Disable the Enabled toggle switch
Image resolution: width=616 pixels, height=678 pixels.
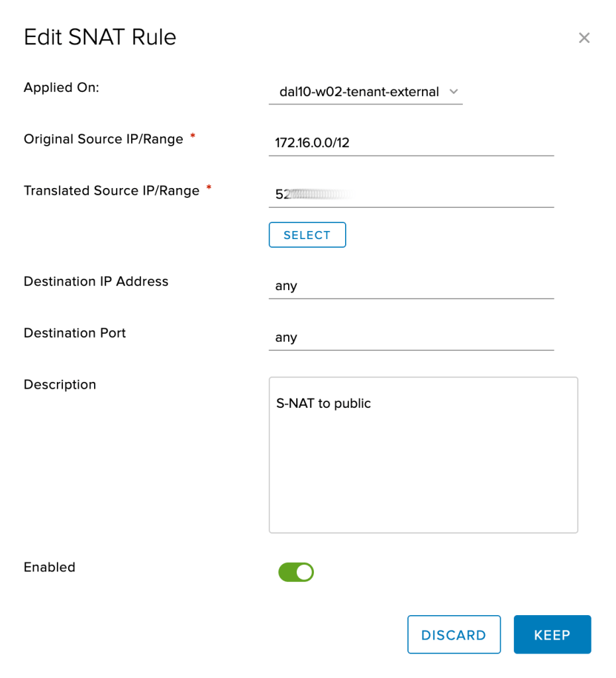click(296, 572)
